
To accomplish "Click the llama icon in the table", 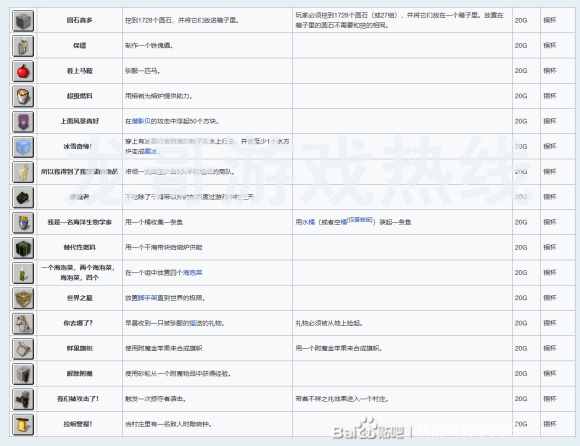I will pyautogui.click(x=23, y=172).
